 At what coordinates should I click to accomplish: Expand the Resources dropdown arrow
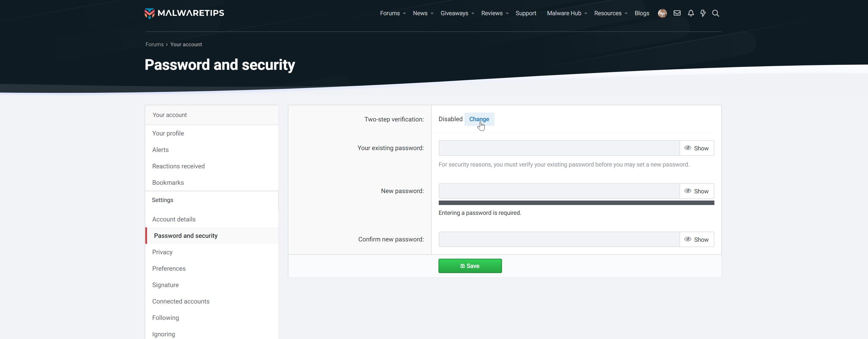coord(626,13)
